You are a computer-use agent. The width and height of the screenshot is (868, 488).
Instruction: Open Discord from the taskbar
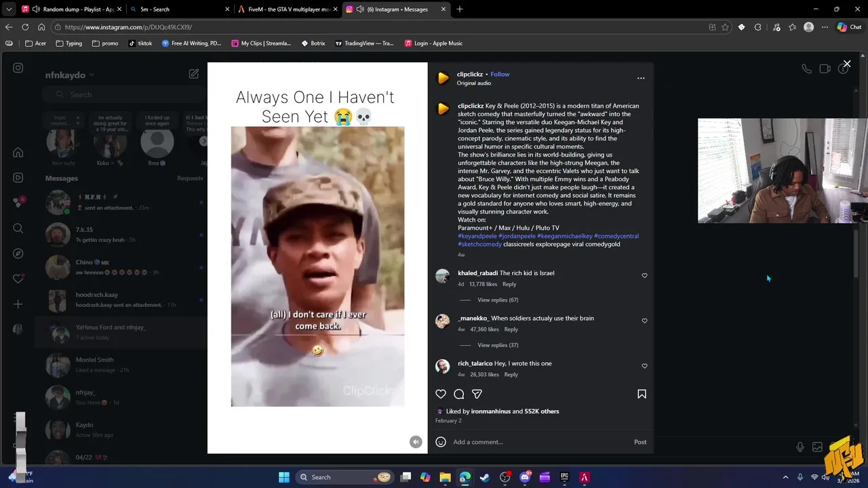pos(525,477)
